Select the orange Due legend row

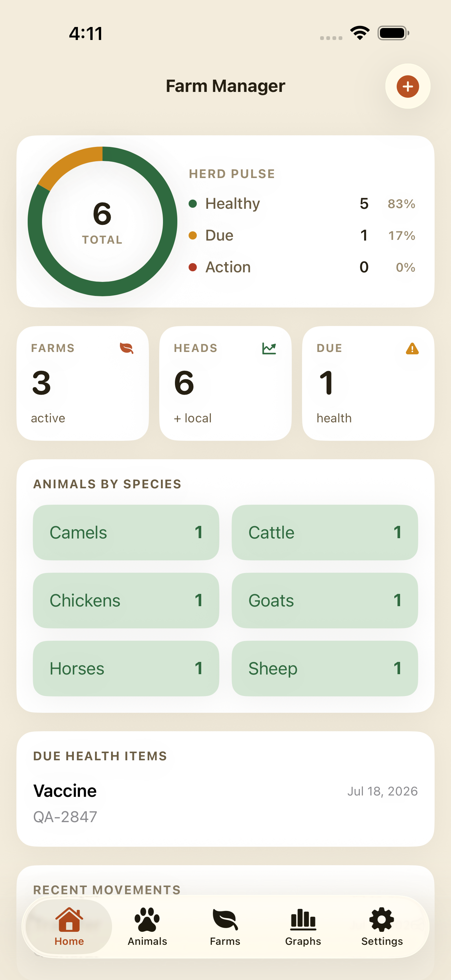pyautogui.click(x=302, y=235)
